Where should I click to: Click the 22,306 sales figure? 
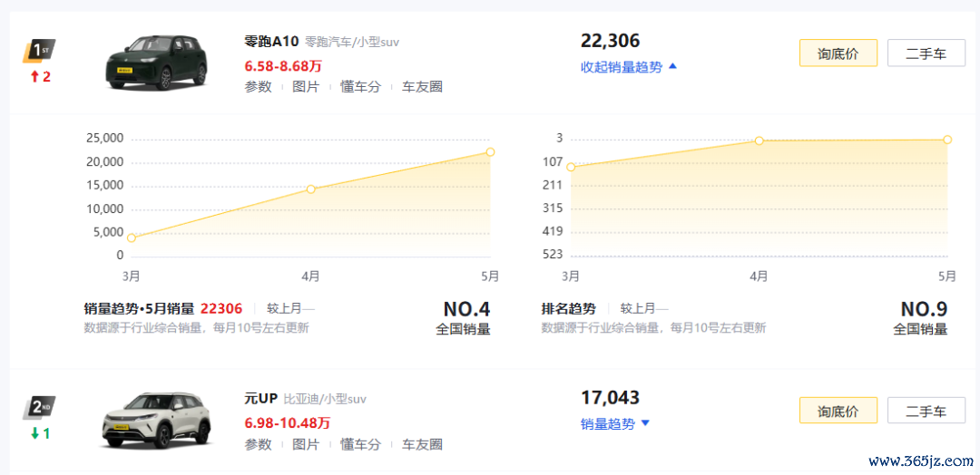[610, 41]
